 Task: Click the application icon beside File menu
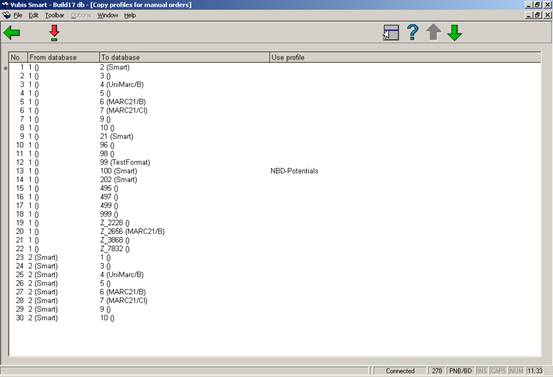point(6,16)
